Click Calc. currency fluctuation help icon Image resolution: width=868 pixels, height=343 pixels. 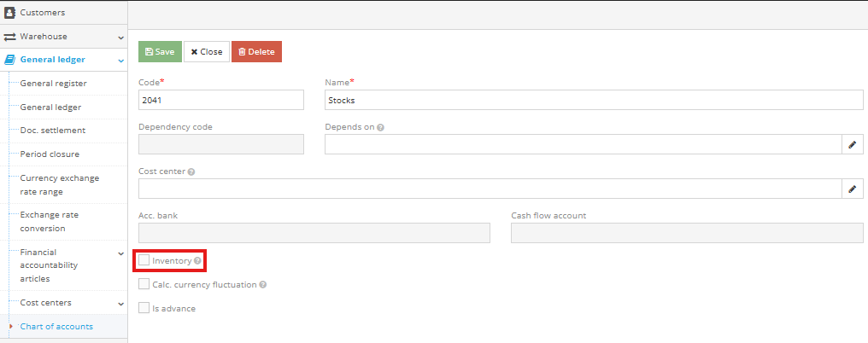(x=263, y=285)
